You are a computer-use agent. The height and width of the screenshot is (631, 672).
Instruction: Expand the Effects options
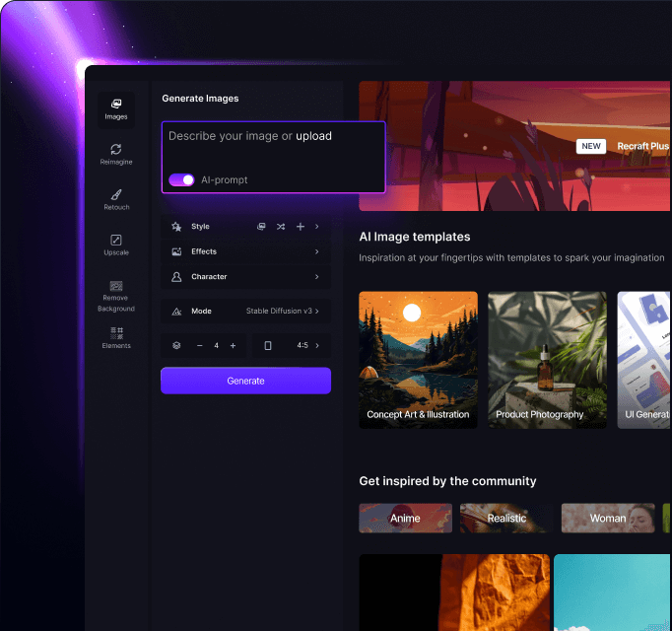[x=245, y=251]
